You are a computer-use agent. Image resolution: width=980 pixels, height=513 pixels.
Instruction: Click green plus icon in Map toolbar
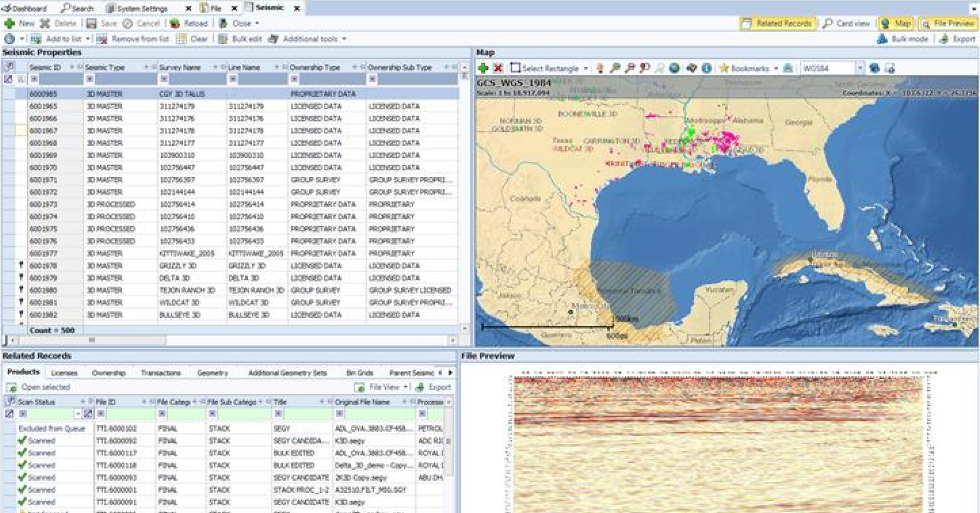click(x=483, y=68)
